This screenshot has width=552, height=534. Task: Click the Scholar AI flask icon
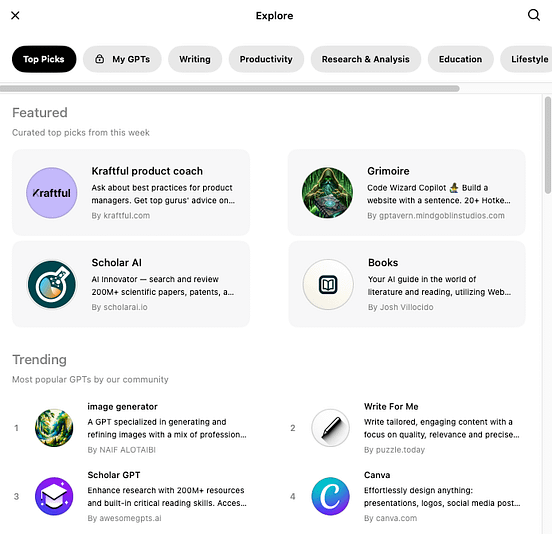pos(52,284)
